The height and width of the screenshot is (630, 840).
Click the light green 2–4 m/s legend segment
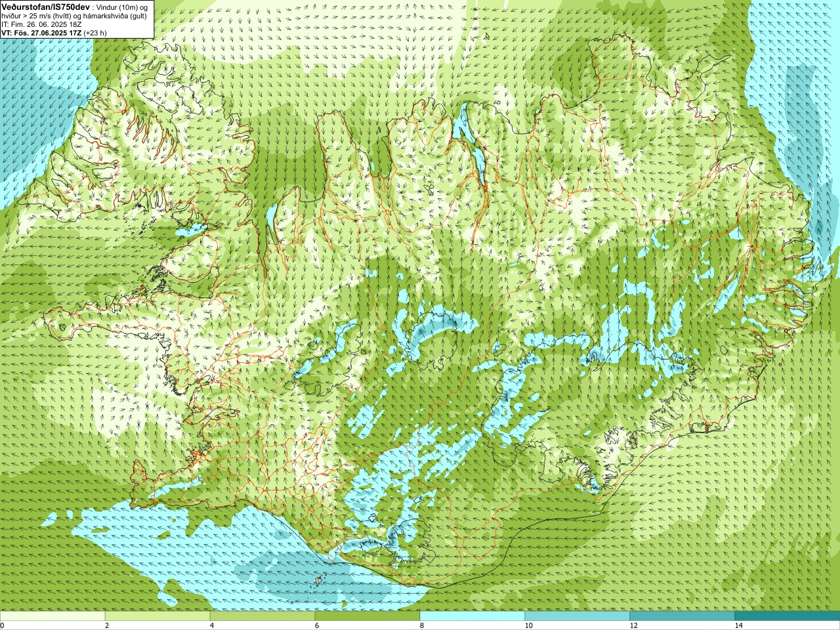(157, 616)
